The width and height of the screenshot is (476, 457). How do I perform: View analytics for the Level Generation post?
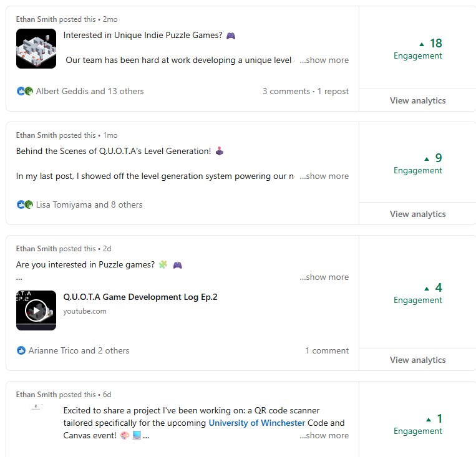click(x=417, y=214)
